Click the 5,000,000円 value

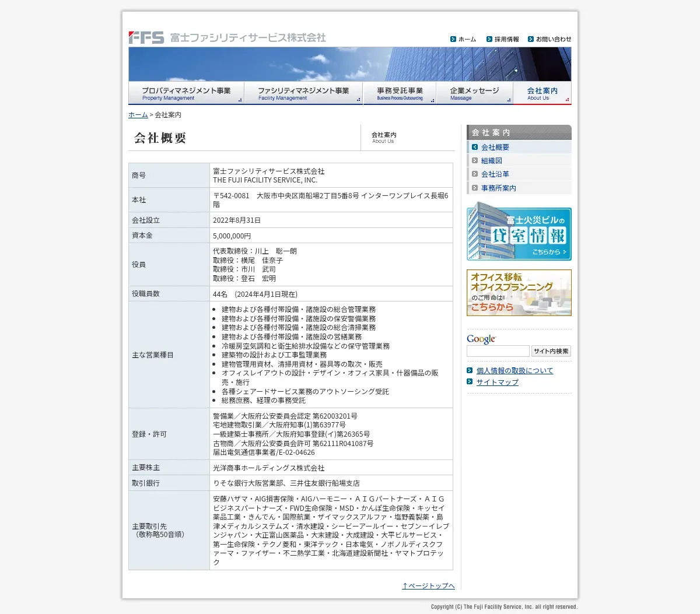pos(232,236)
